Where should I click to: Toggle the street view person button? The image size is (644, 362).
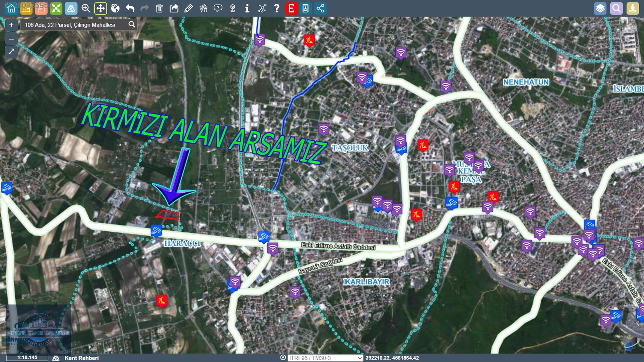[x=632, y=8]
